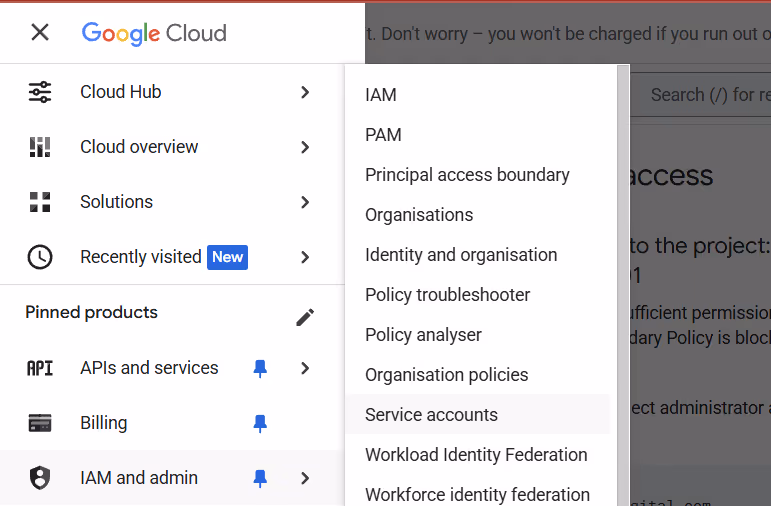This screenshot has height=506, width=771.
Task: Expand the APIs and services submenu chevron
Action: pos(305,368)
